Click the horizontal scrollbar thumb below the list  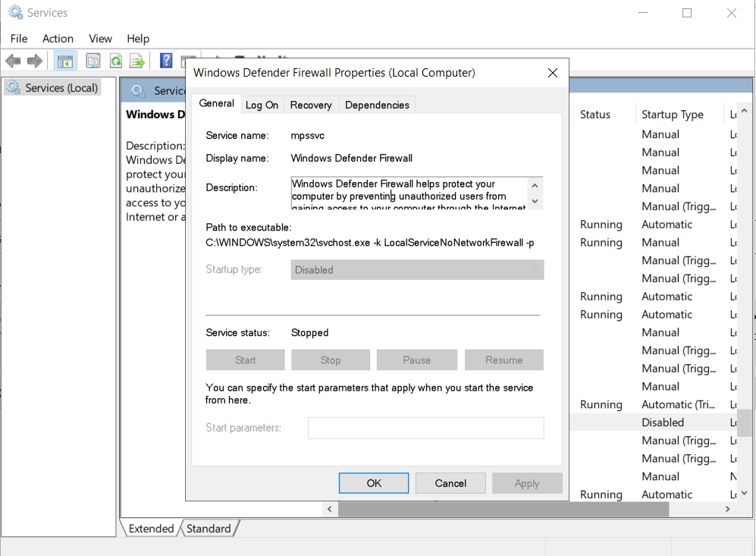click(x=503, y=509)
